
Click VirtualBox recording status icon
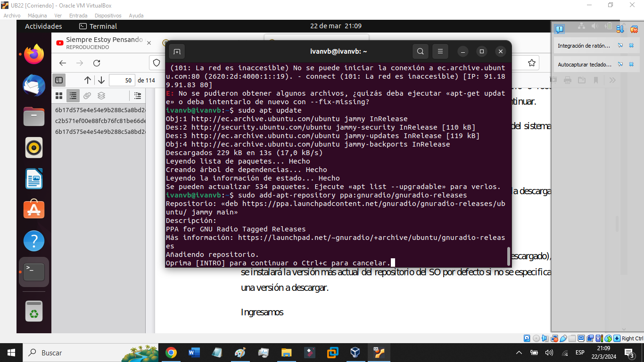point(590,338)
